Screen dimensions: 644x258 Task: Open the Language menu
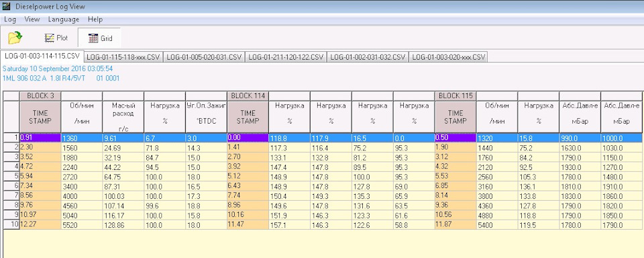pyautogui.click(x=64, y=19)
